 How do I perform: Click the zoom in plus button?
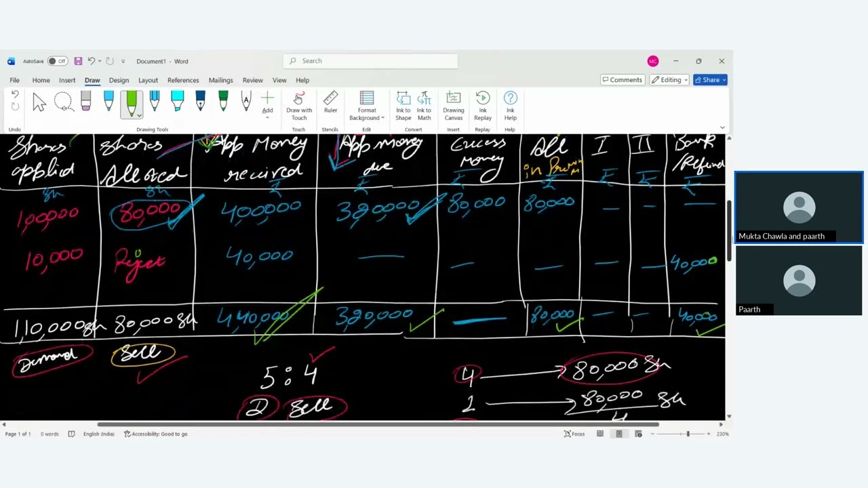[709, 434]
